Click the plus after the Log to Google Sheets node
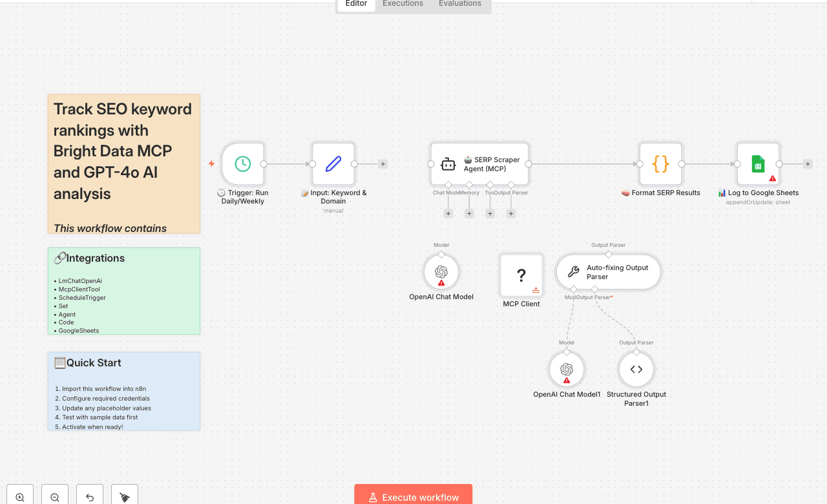827x504 pixels. (x=808, y=163)
